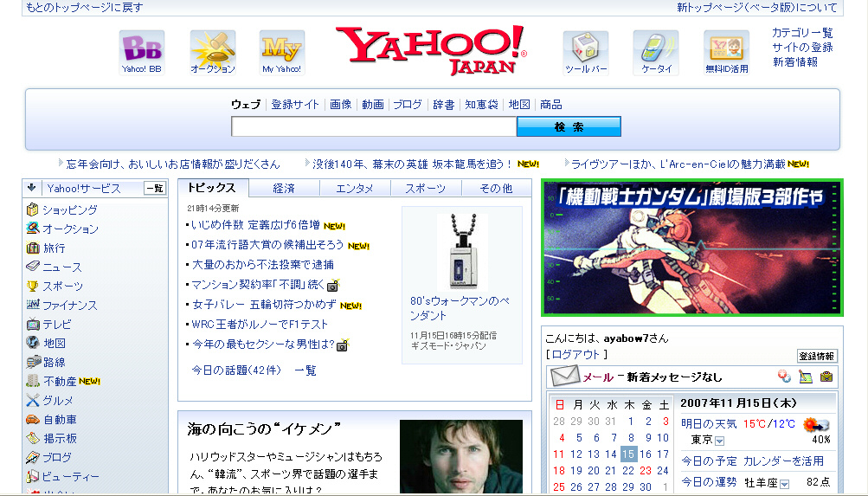This screenshot has height=496, width=868.
Task: Click the Walkman pendant thumbnail
Action: coord(463,252)
